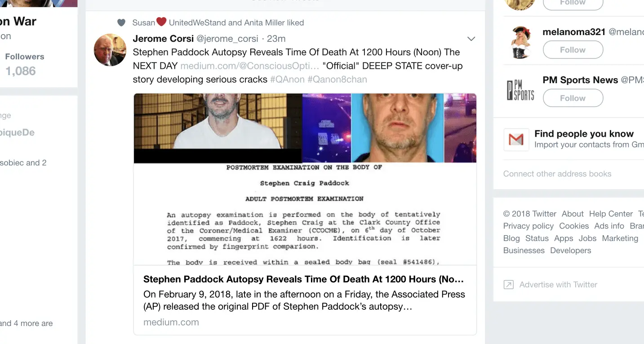Open the #Qanon8chan hashtag
This screenshot has width=644, height=344.
pos(337,80)
